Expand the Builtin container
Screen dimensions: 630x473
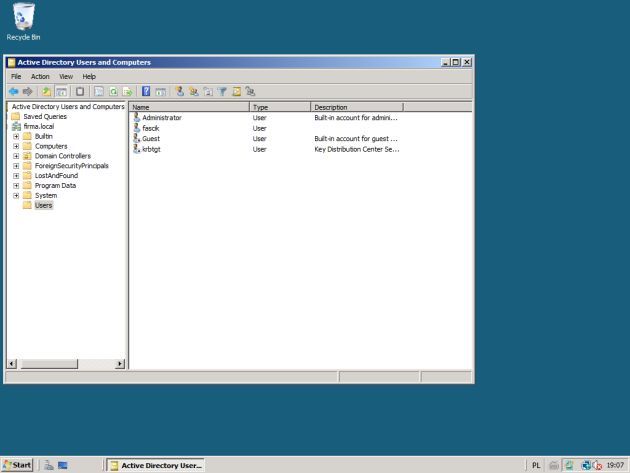tap(16, 136)
